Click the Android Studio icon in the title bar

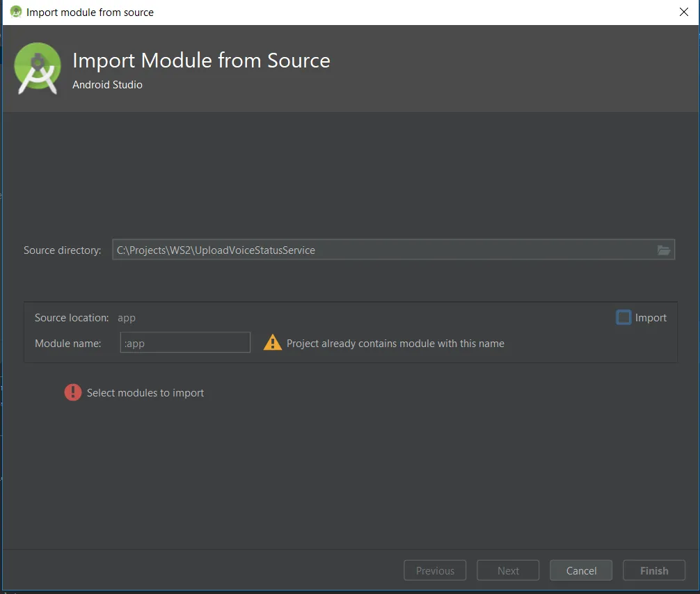pyautogui.click(x=16, y=12)
